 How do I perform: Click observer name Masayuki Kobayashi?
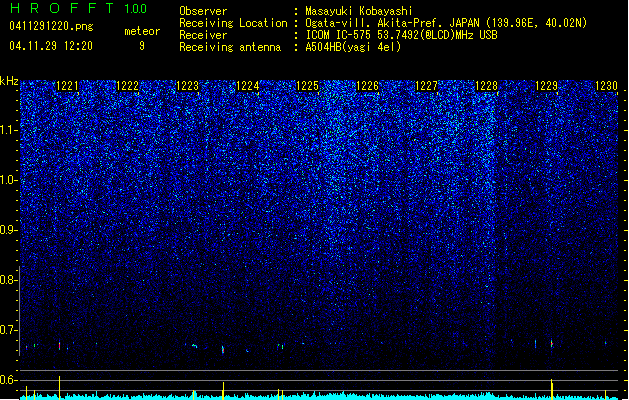[359, 11]
